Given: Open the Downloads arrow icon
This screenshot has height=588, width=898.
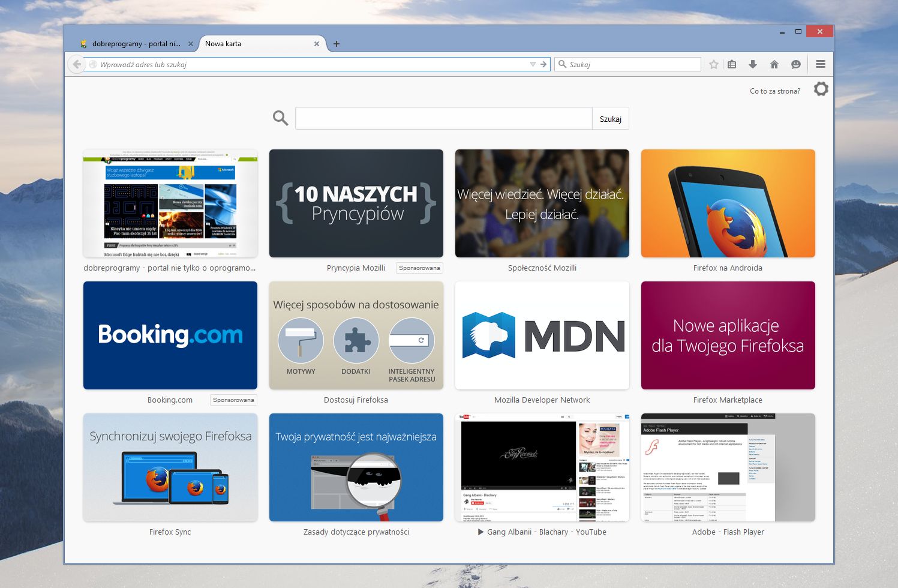Looking at the screenshot, I should coord(753,64).
